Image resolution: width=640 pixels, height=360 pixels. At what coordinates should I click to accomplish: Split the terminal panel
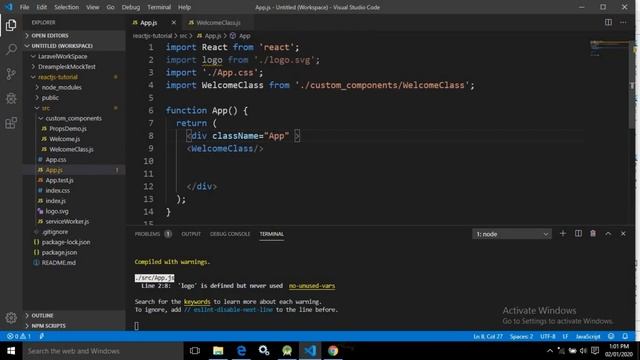point(578,233)
